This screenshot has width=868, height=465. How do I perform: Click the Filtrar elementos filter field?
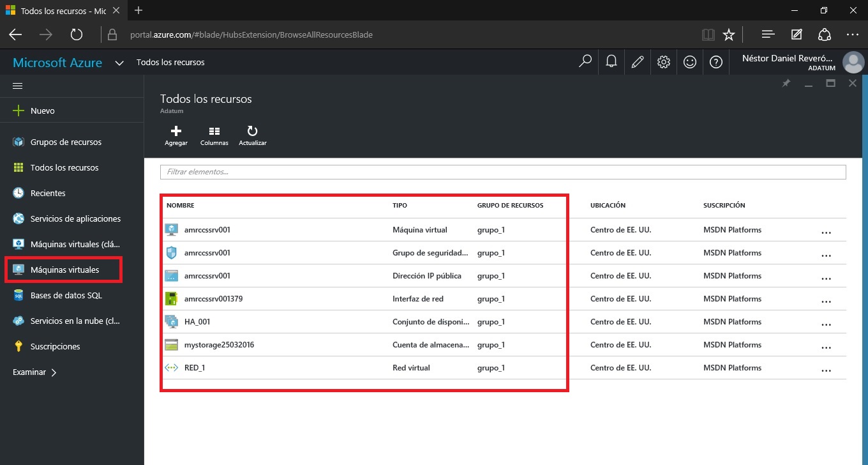tap(502, 172)
